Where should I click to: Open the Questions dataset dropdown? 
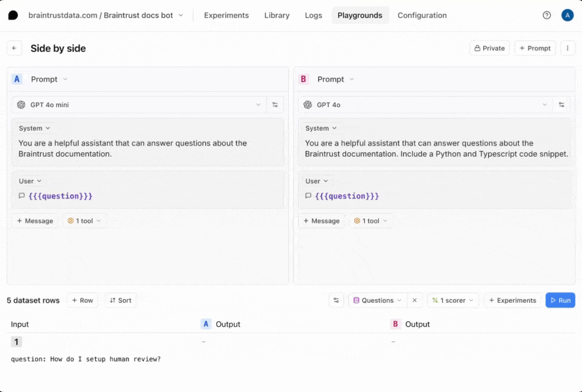click(x=378, y=301)
